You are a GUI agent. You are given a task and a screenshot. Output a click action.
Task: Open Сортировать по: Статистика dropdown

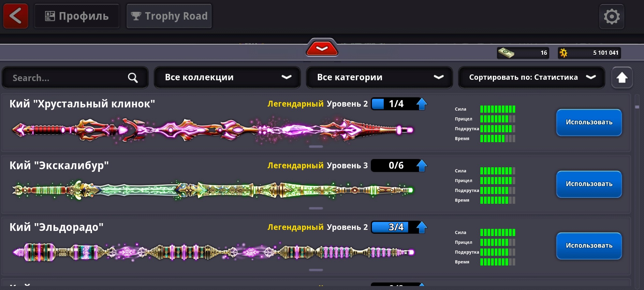click(x=532, y=77)
